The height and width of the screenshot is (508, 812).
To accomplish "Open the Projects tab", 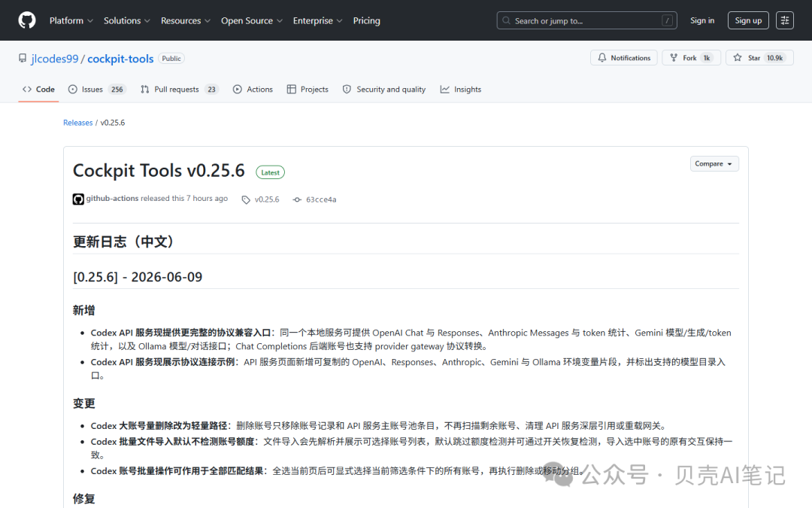I will (308, 89).
